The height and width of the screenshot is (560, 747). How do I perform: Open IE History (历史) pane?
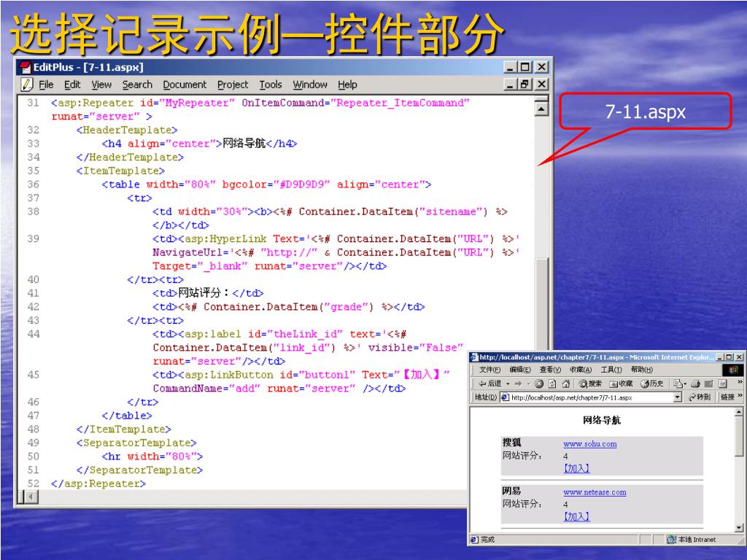(651, 384)
